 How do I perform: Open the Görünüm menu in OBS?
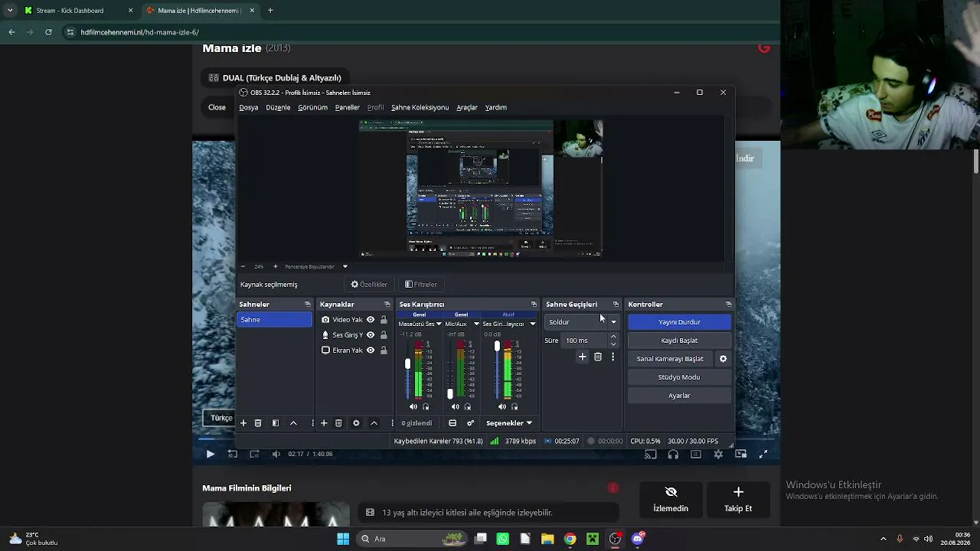[312, 108]
